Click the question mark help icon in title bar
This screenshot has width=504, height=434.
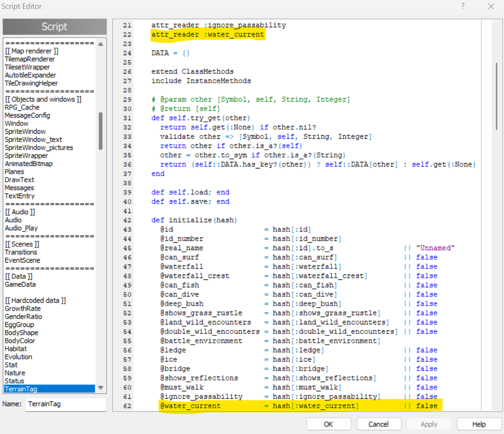463,6
